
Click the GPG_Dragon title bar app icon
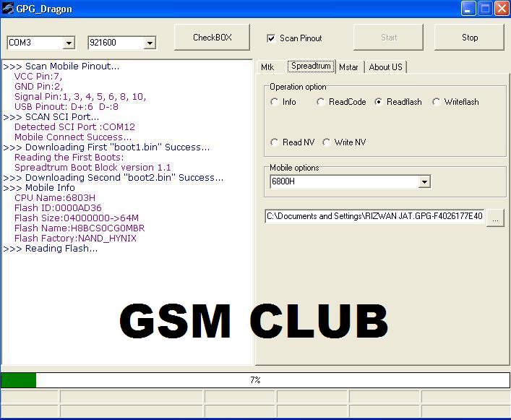click(x=8, y=9)
